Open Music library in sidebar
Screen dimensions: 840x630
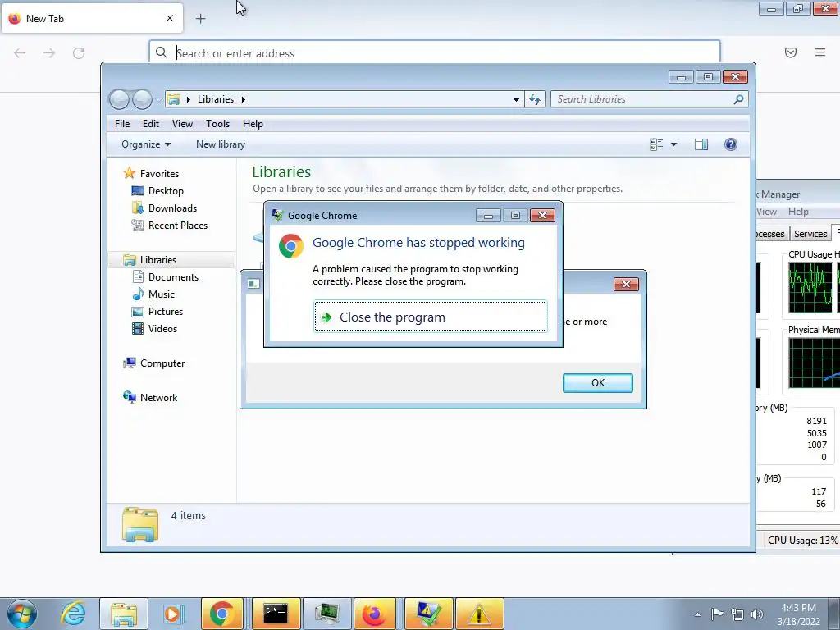[162, 294]
